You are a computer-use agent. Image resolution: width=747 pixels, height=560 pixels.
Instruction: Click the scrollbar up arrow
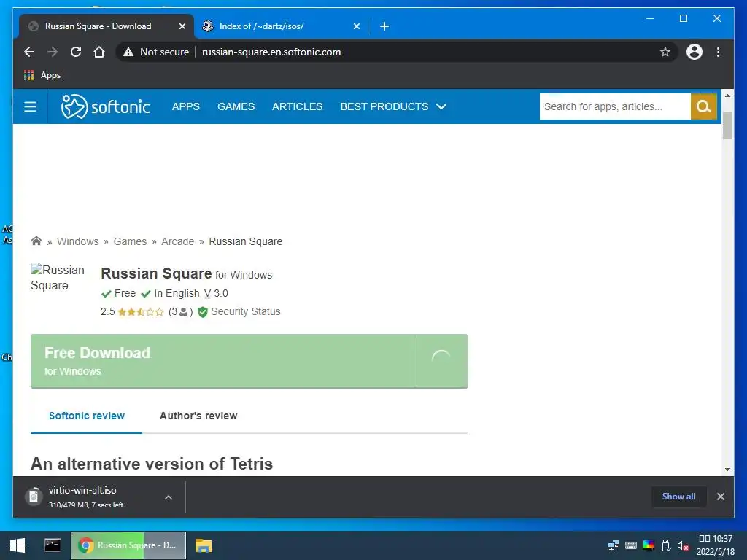tap(727, 96)
